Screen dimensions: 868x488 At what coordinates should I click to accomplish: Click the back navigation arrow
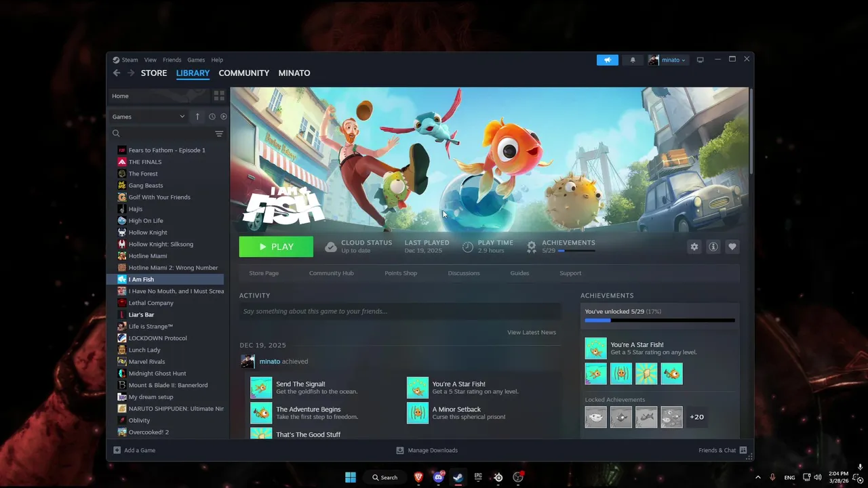(x=117, y=73)
